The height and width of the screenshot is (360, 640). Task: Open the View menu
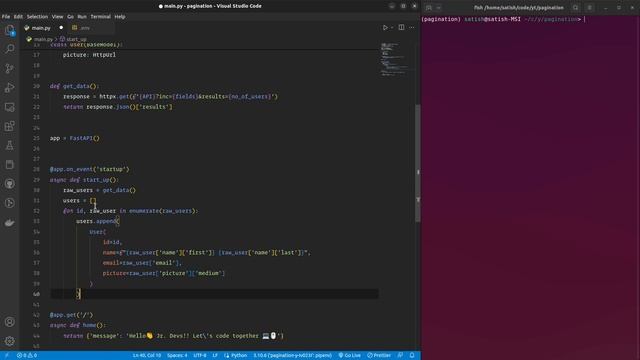click(x=57, y=17)
